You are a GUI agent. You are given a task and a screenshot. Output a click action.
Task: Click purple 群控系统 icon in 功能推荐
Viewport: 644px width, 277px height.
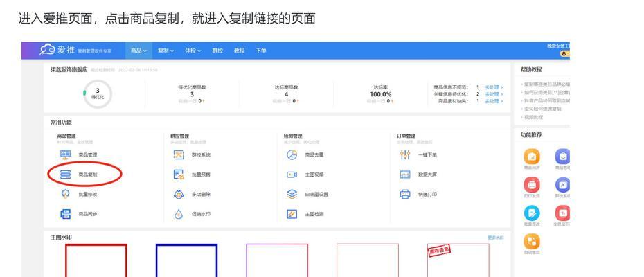(562, 185)
